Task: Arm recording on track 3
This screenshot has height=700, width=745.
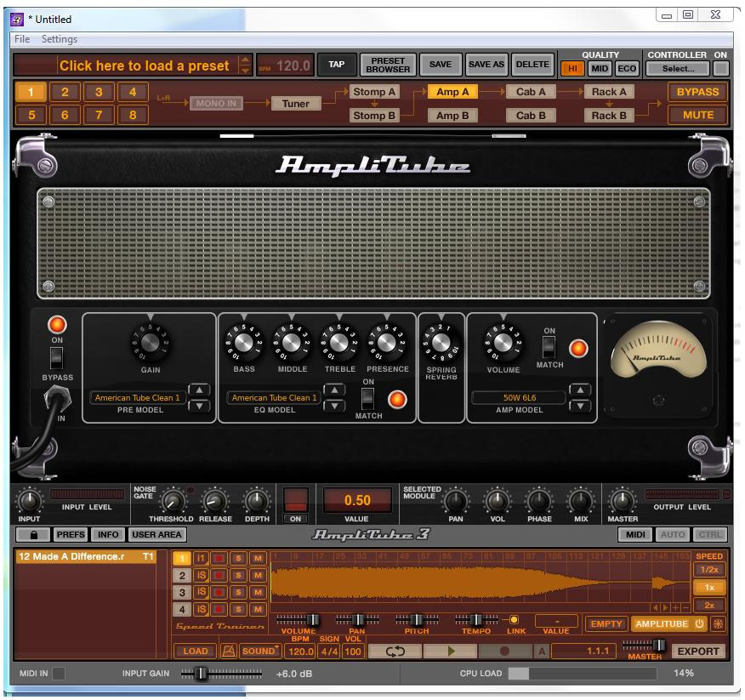Action: pyautogui.click(x=219, y=593)
